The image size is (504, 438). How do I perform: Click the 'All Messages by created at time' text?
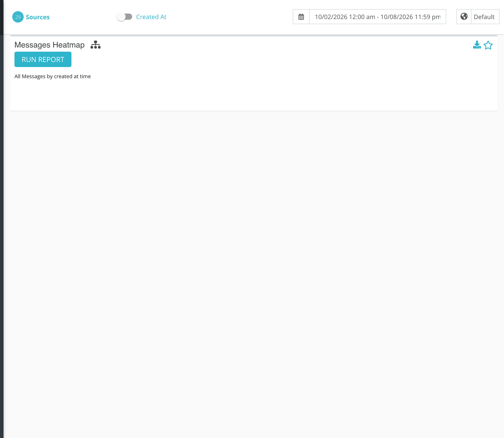click(x=53, y=76)
